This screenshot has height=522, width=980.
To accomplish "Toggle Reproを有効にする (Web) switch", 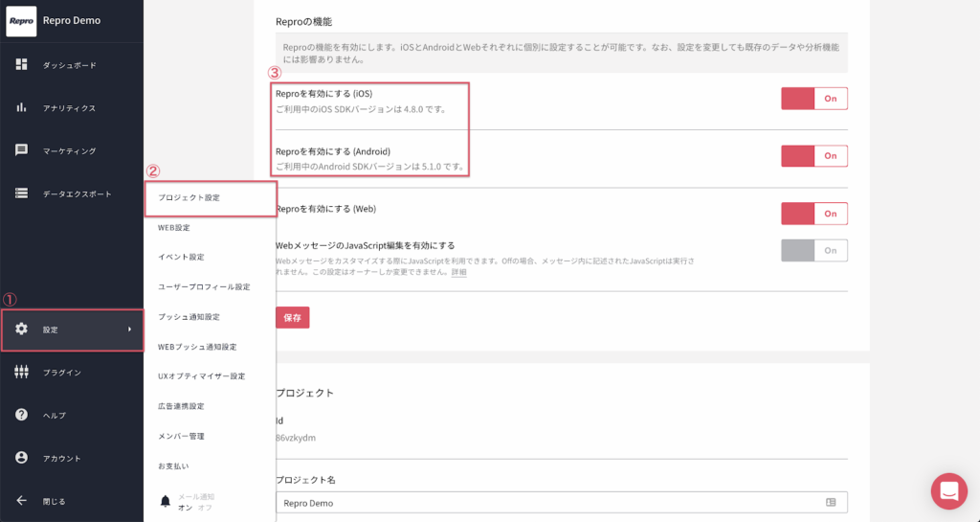I will 813,214.
